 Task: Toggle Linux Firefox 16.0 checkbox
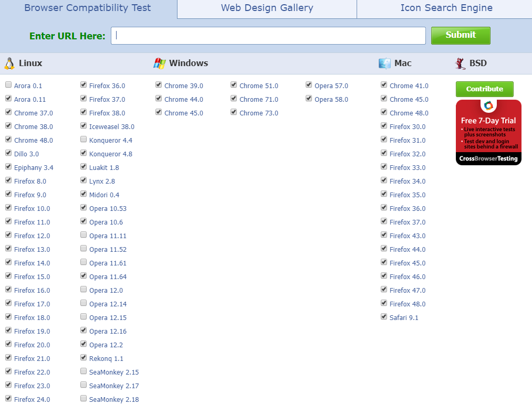point(8,289)
